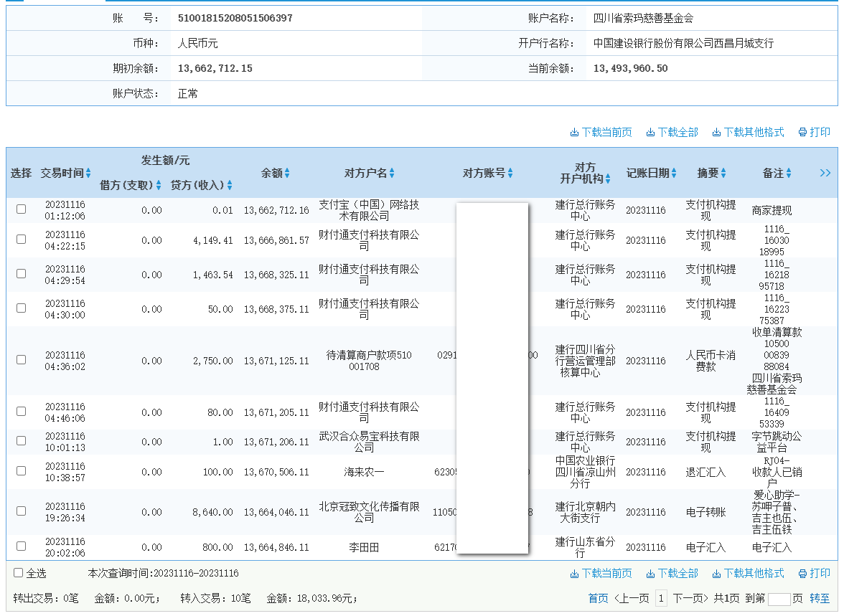Sort by counterparty bank arrows
This screenshot has width=844, height=616.
tap(608, 179)
